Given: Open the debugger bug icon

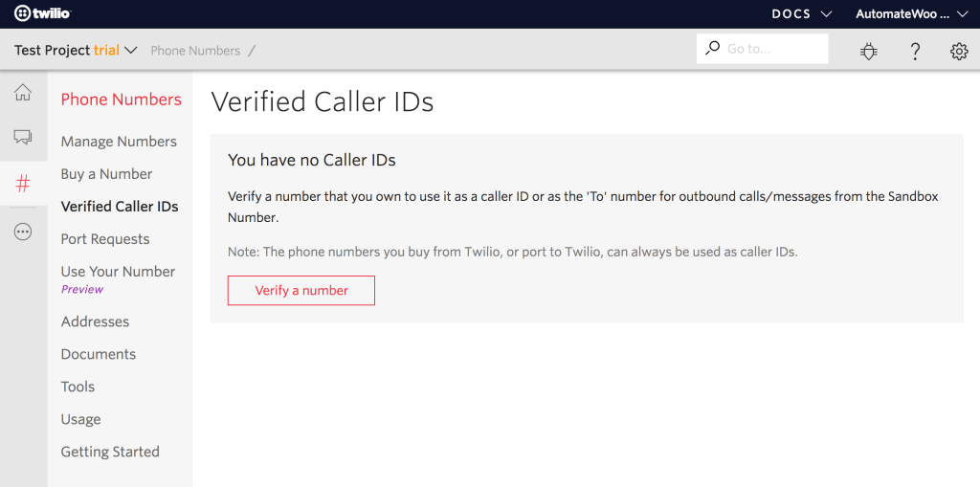Looking at the screenshot, I should pyautogui.click(x=869, y=51).
